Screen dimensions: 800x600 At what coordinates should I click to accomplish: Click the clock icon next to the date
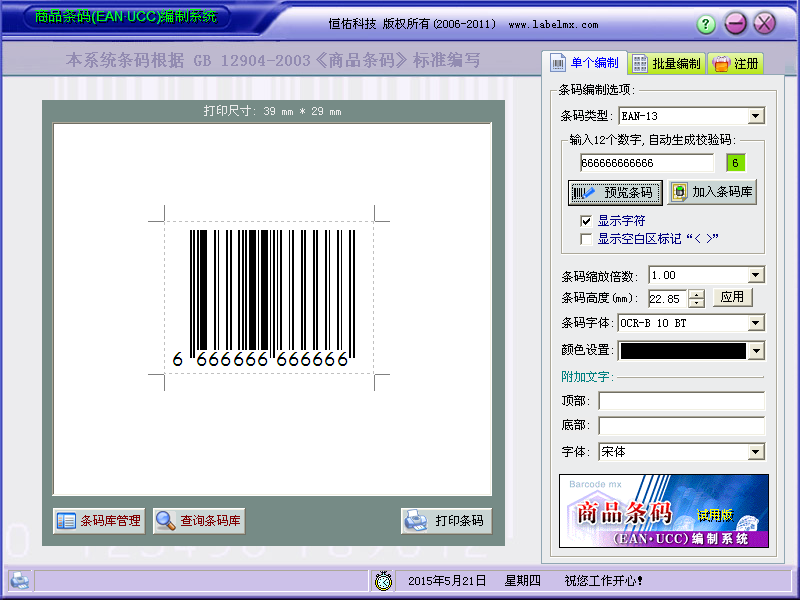tap(383, 580)
